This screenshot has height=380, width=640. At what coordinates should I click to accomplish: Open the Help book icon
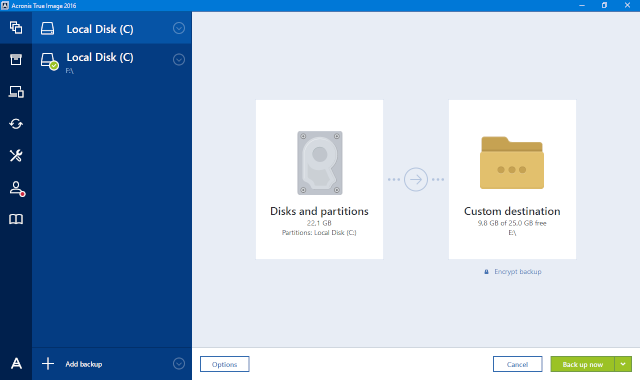(16, 219)
